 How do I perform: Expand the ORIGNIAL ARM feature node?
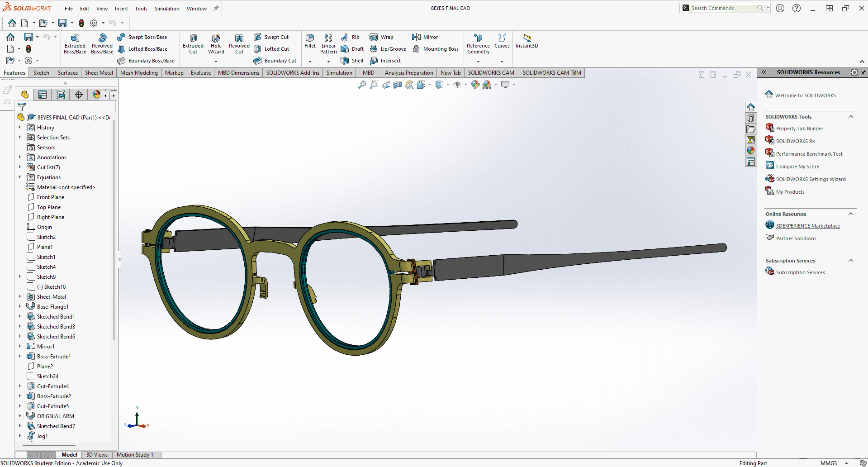coord(20,416)
